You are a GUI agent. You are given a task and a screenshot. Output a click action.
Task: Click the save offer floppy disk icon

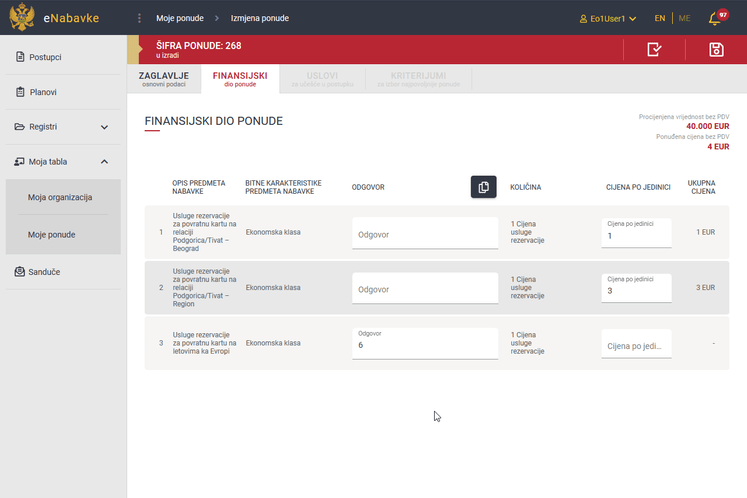pyautogui.click(x=715, y=50)
